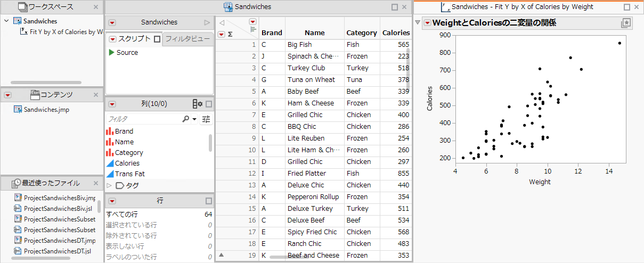
Task: Select row number 12 in data table
Action: coord(237,174)
